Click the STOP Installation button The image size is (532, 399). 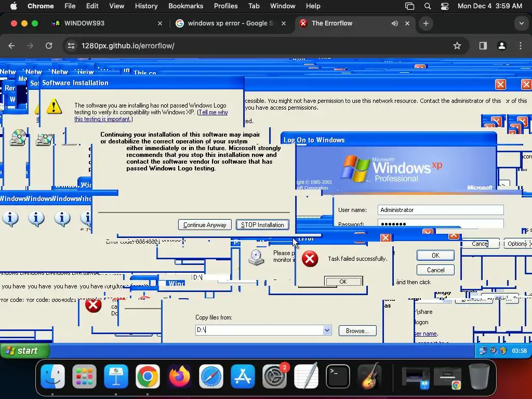(262, 224)
